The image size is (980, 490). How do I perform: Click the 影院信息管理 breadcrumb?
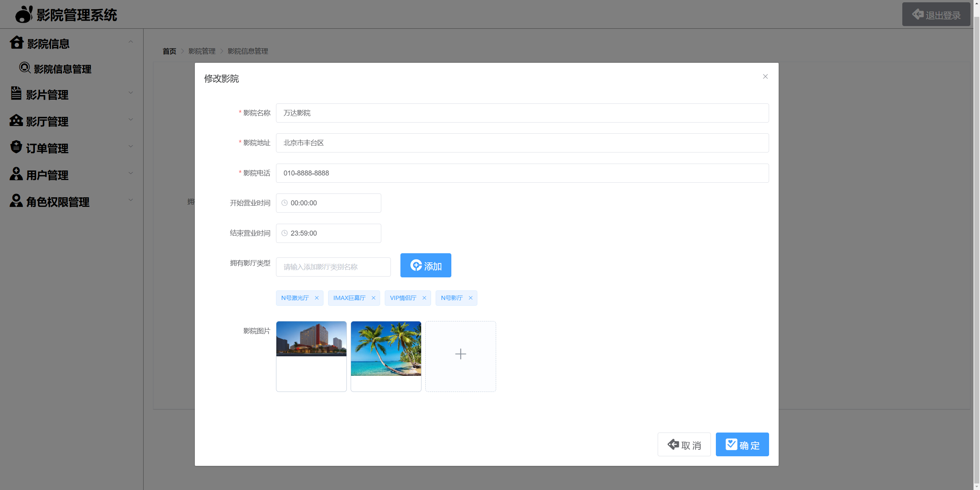(x=248, y=51)
